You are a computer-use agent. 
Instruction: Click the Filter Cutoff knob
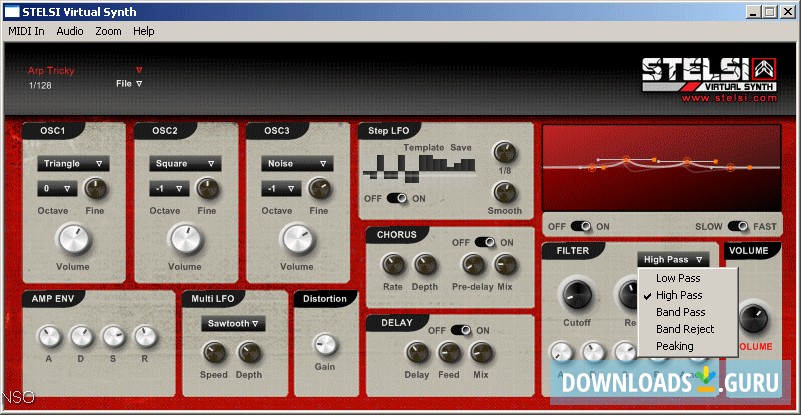577,295
